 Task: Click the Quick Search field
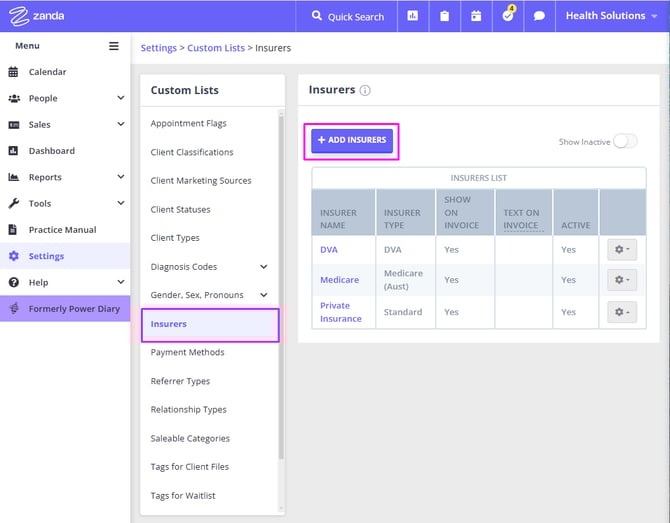(x=347, y=16)
